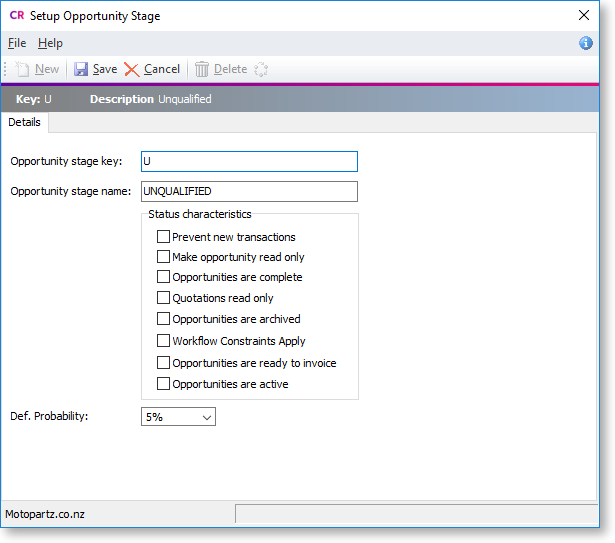This screenshot has height=543, width=615.
Task: Enable Workflow Constraints Apply
Action: [164, 341]
